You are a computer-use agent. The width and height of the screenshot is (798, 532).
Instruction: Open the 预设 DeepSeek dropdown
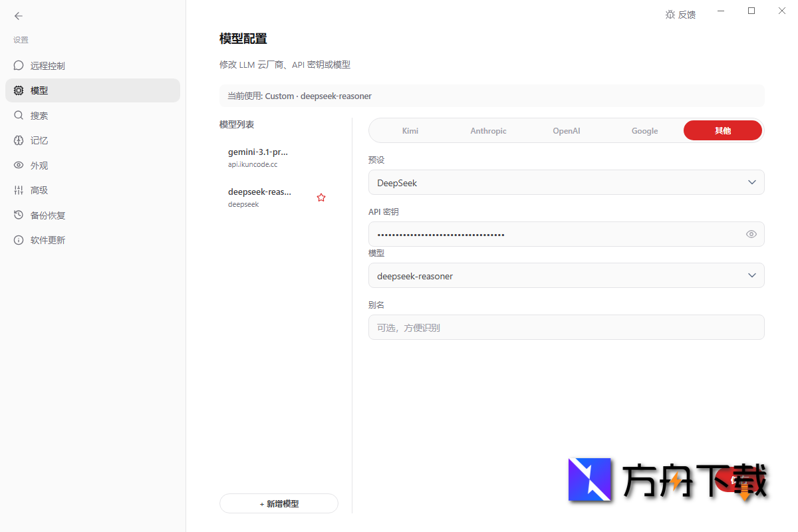coord(566,182)
